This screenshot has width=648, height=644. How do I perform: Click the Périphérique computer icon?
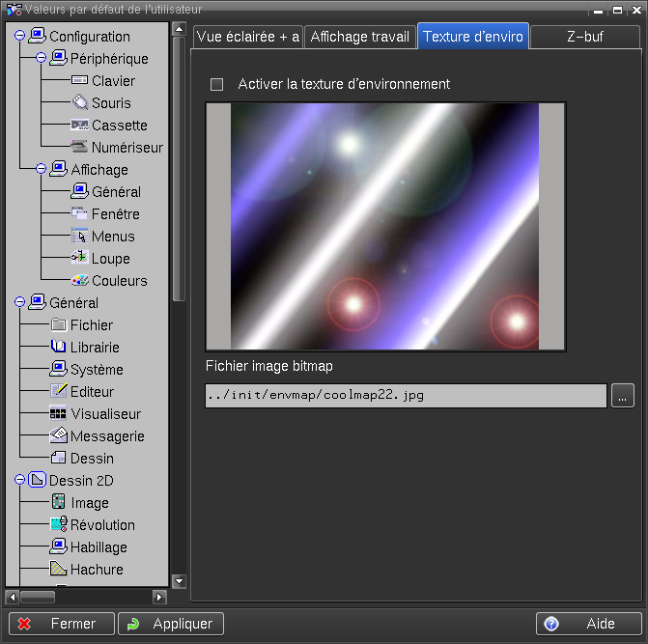click(58, 58)
